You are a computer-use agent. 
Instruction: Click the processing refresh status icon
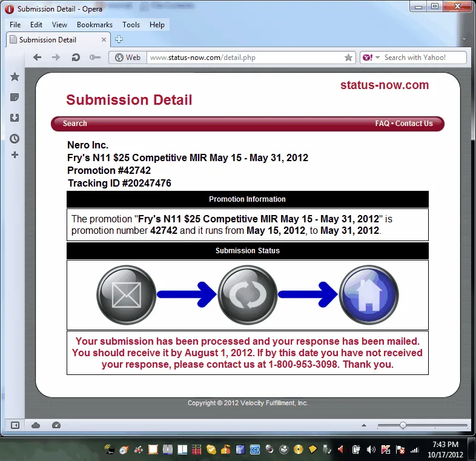pyautogui.click(x=248, y=295)
